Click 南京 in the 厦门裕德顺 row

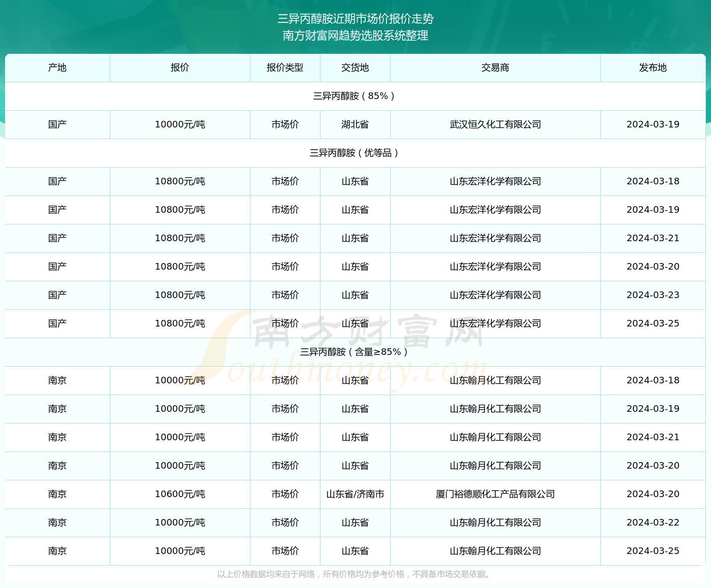click(57, 494)
